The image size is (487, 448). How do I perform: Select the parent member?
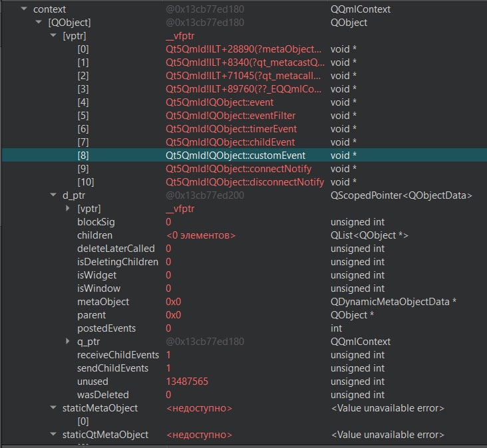tap(92, 315)
